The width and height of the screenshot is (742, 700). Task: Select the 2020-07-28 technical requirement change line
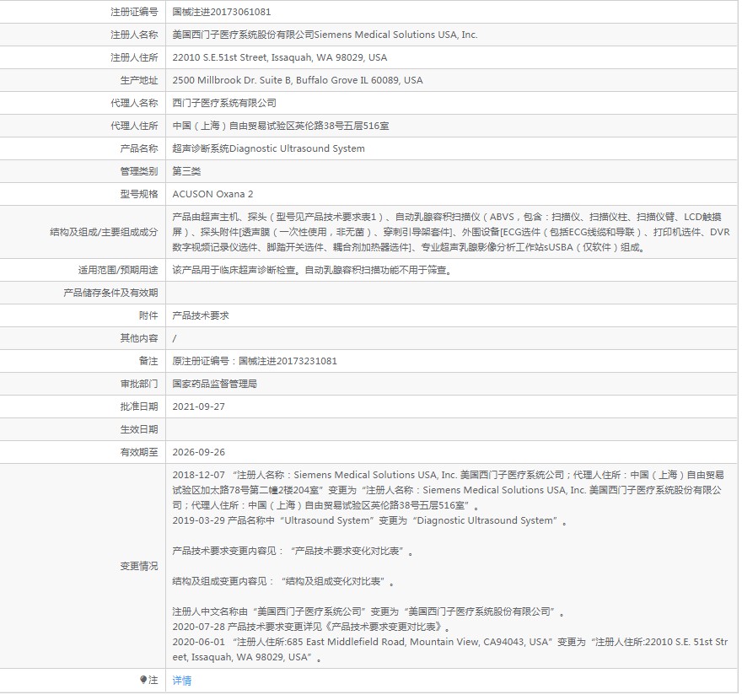311,626
